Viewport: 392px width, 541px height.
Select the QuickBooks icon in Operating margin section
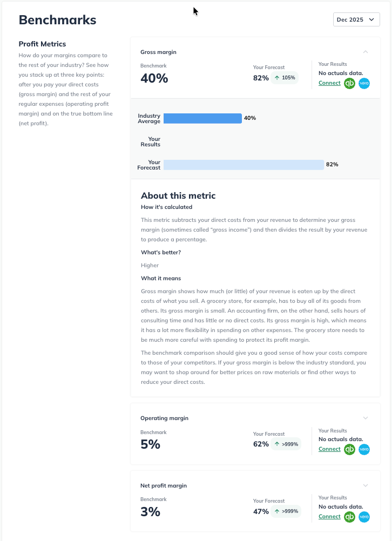[349, 449]
